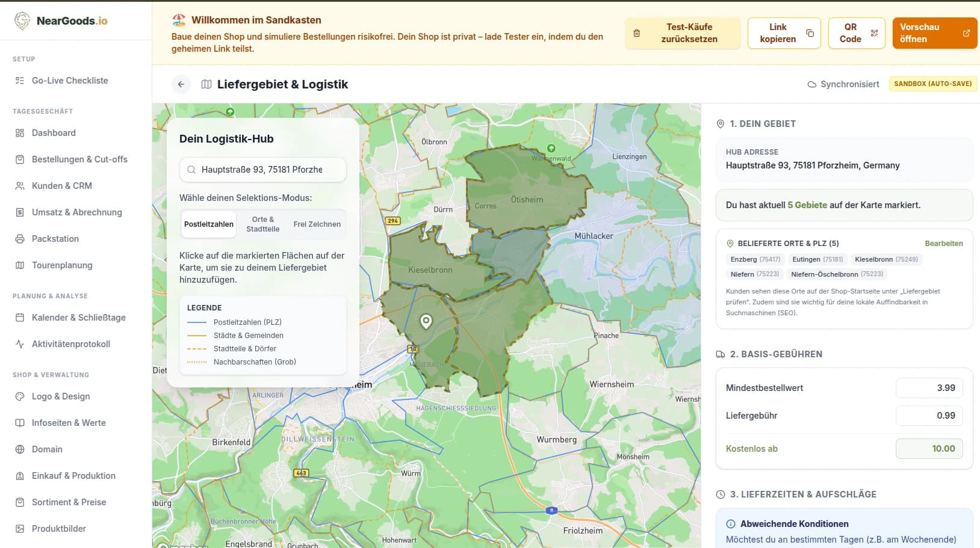Click the Aktivitätenprotokoll pulse icon
This screenshot has height=548, width=980.
pos(20,344)
